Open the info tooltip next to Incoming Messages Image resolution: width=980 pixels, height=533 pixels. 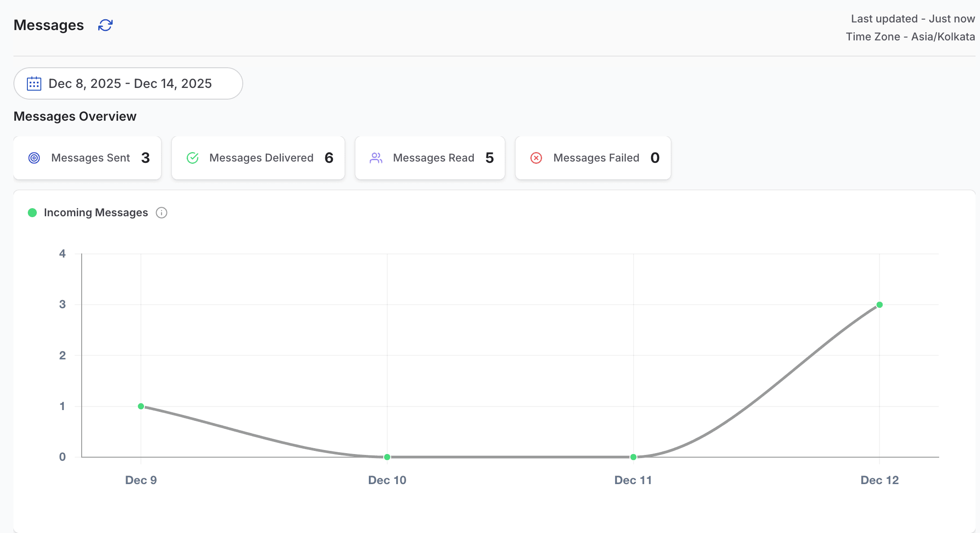coord(162,213)
